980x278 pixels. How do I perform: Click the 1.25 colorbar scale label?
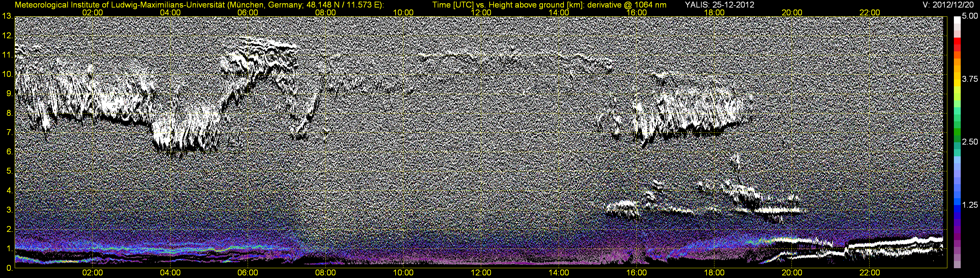coord(970,205)
